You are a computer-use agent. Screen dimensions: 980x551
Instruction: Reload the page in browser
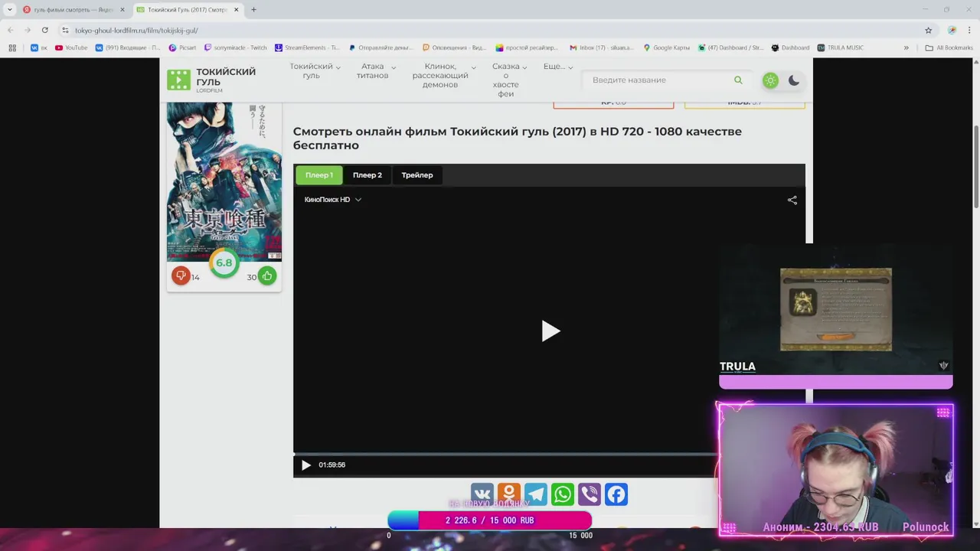[45, 30]
